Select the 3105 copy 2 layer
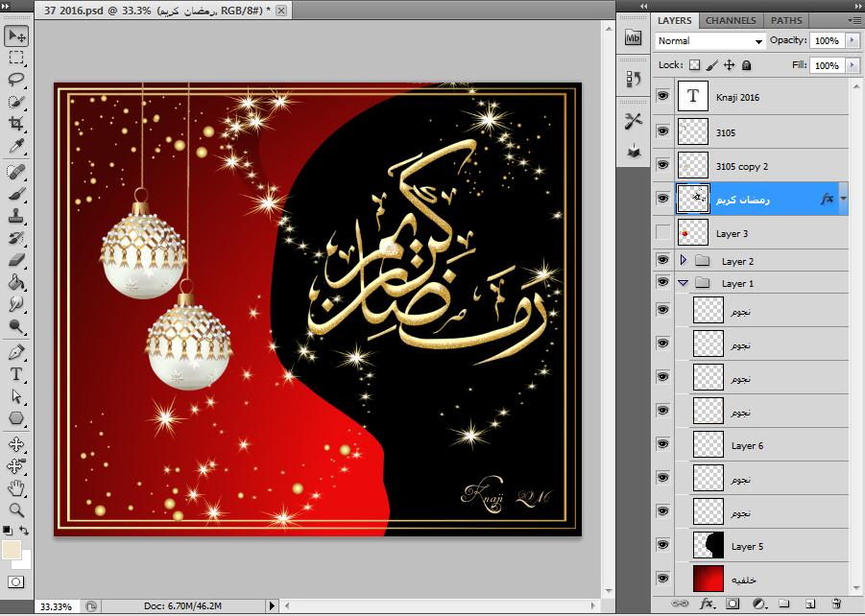865x616 pixels. (768, 166)
